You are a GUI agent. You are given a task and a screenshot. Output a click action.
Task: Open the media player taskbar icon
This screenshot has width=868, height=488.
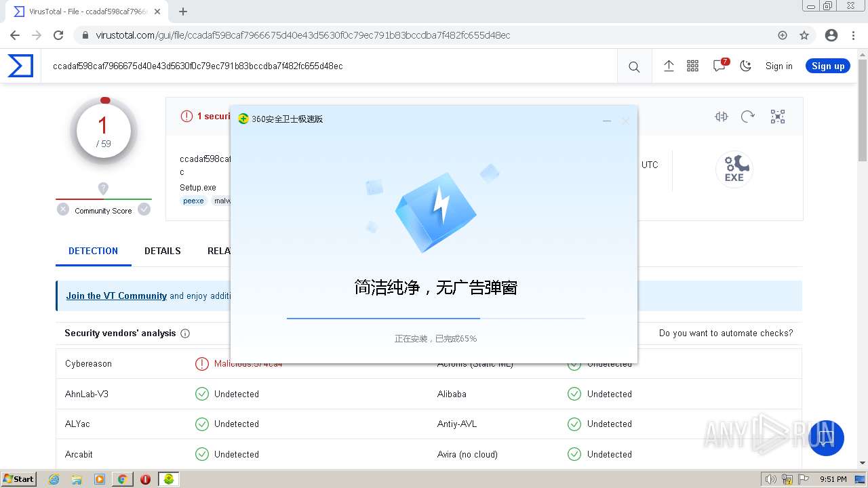click(x=100, y=479)
